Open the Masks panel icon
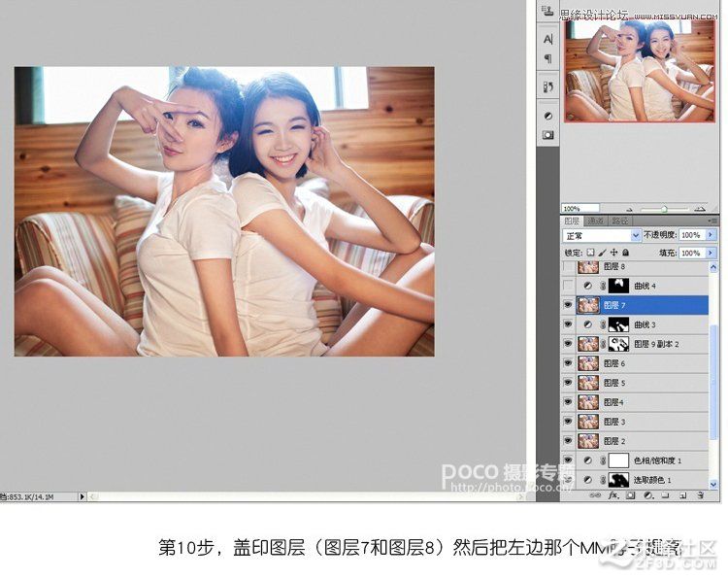This screenshot has height=579, width=728. pyautogui.click(x=547, y=135)
